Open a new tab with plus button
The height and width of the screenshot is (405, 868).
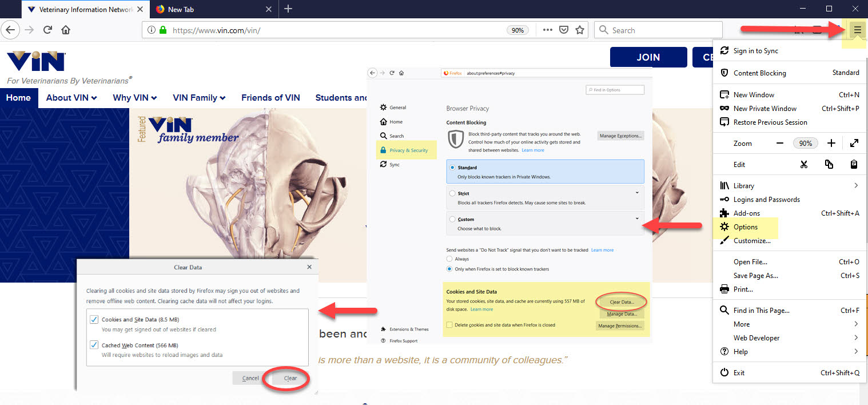coord(288,9)
